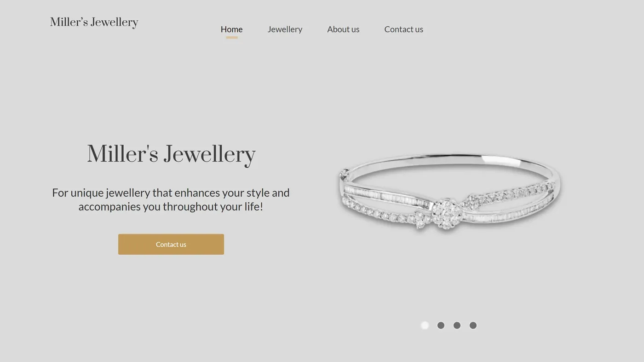Jump to the fourth carousel slide dot
The width and height of the screenshot is (644, 362).
pyautogui.click(x=473, y=325)
